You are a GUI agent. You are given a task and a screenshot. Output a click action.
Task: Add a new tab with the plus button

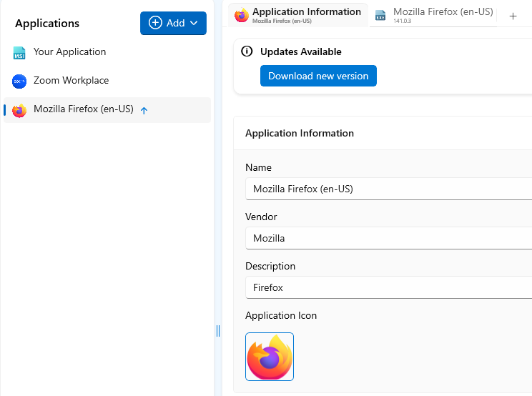pos(513,16)
